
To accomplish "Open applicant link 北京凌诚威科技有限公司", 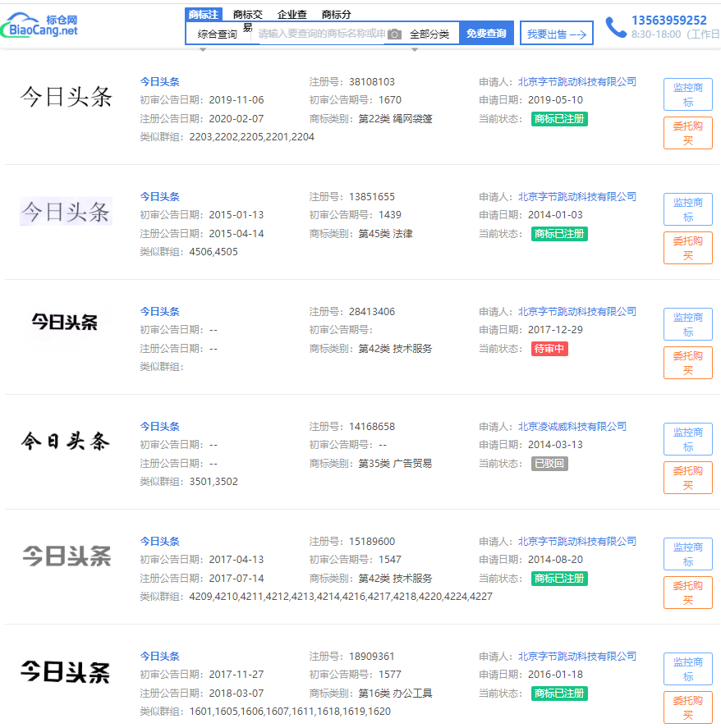I will tap(572, 426).
